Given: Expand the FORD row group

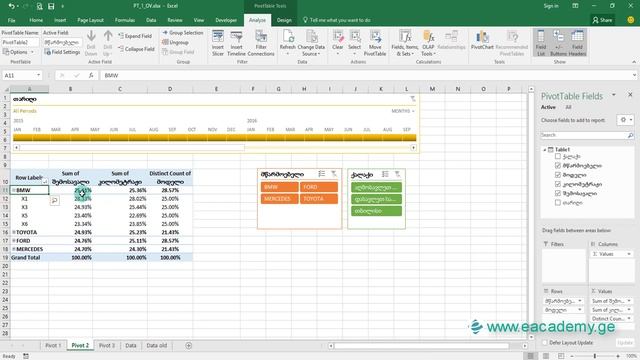Looking at the screenshot, I should pyautogui.click(x=14, y=241).
